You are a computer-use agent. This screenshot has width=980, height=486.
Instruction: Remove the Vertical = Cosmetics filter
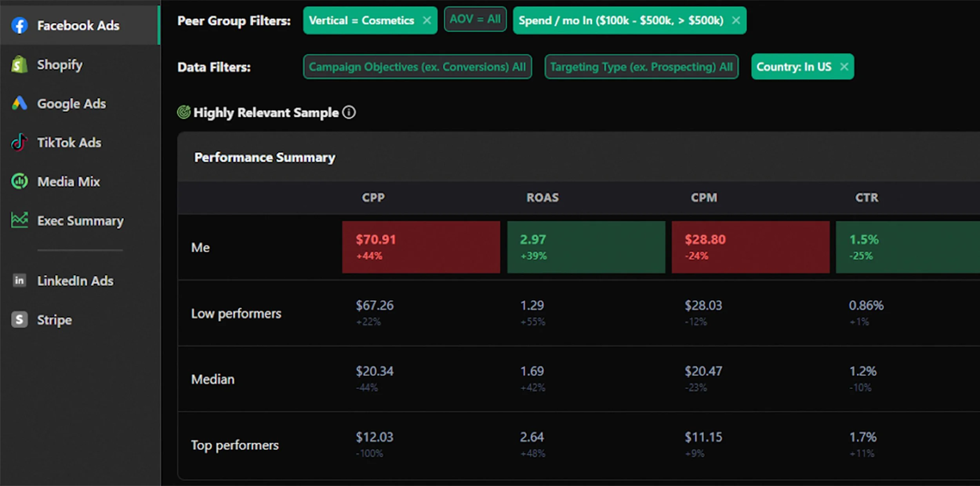427,20
